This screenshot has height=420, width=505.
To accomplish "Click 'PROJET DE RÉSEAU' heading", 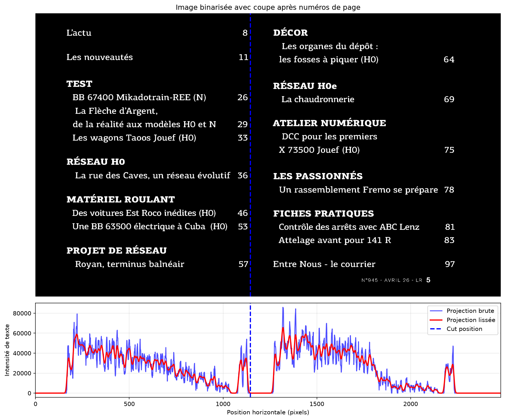I will (117, 251).
